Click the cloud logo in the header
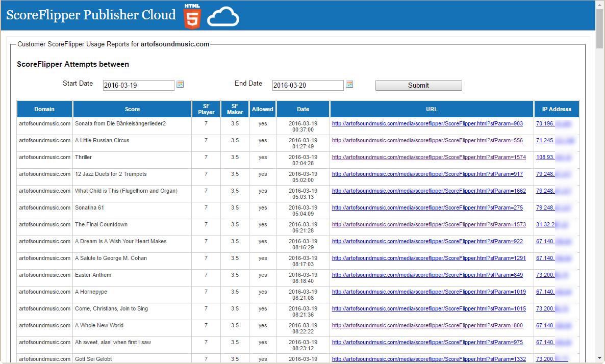Screen dimensions: 605x364 coord(223,17)
